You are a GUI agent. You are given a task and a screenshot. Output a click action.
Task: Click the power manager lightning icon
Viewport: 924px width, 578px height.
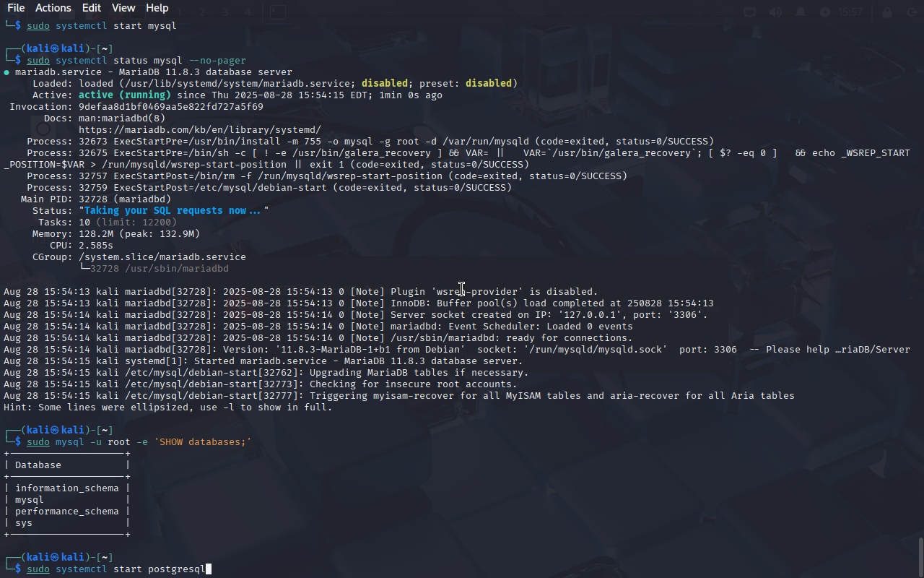click(824, 12)
